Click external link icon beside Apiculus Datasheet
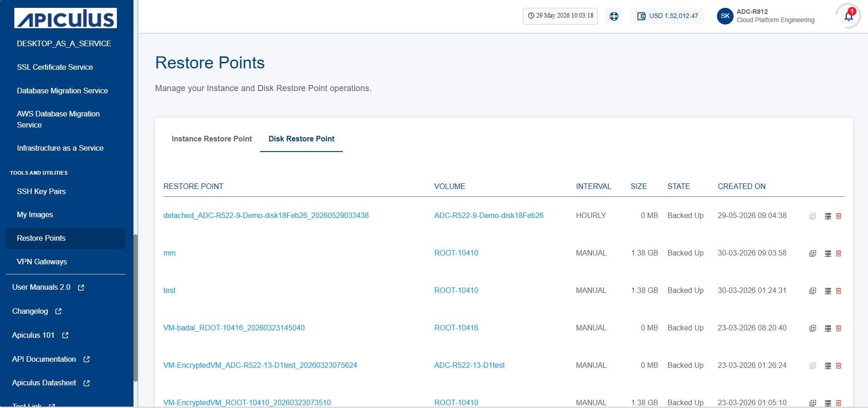 tap(86, 383)
